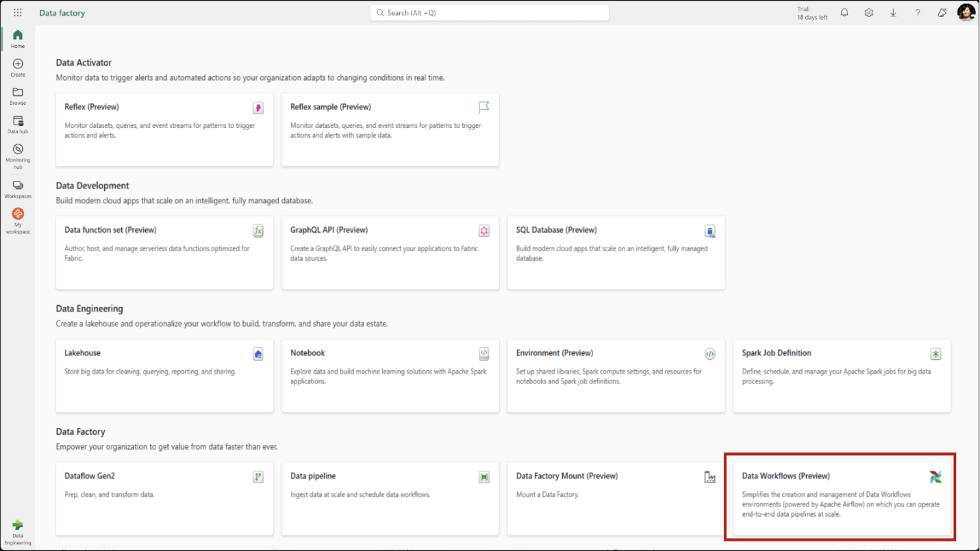This screenshot has height=551, width=980.
Task: Click 'Store big data for cleaning' description
Action: 150,372
